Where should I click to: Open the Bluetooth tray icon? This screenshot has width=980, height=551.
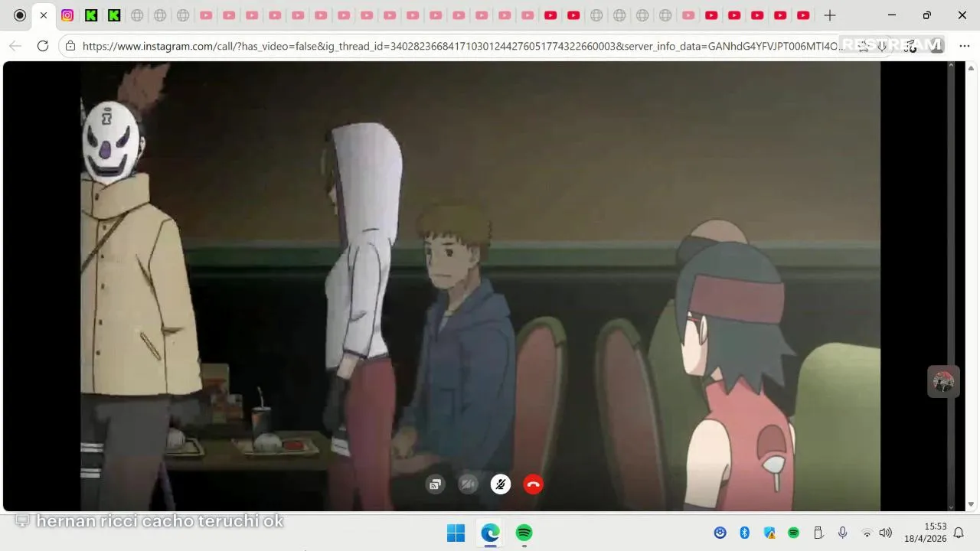tap(744, 533)
